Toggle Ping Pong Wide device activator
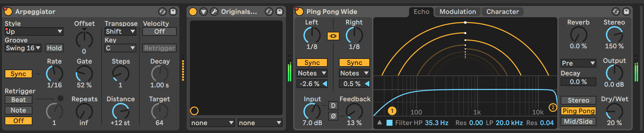This screenshot has width=644, height=133. (299, 12)
